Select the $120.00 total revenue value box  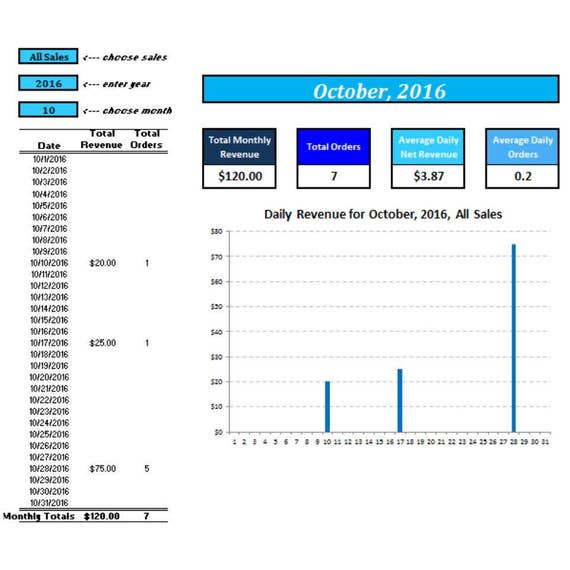pyautogui.click(x=239, y=176)
